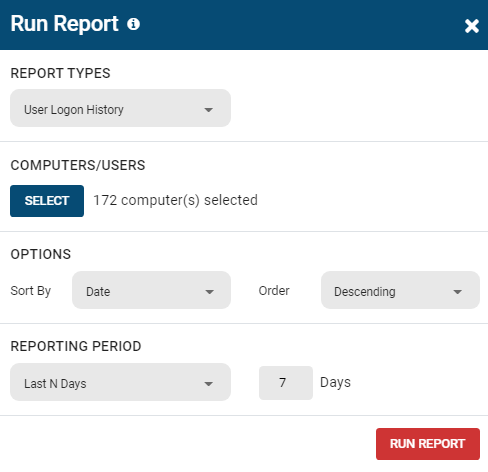
Task: Click the OPTIONS section heading
Action: (x=41, y=254)
